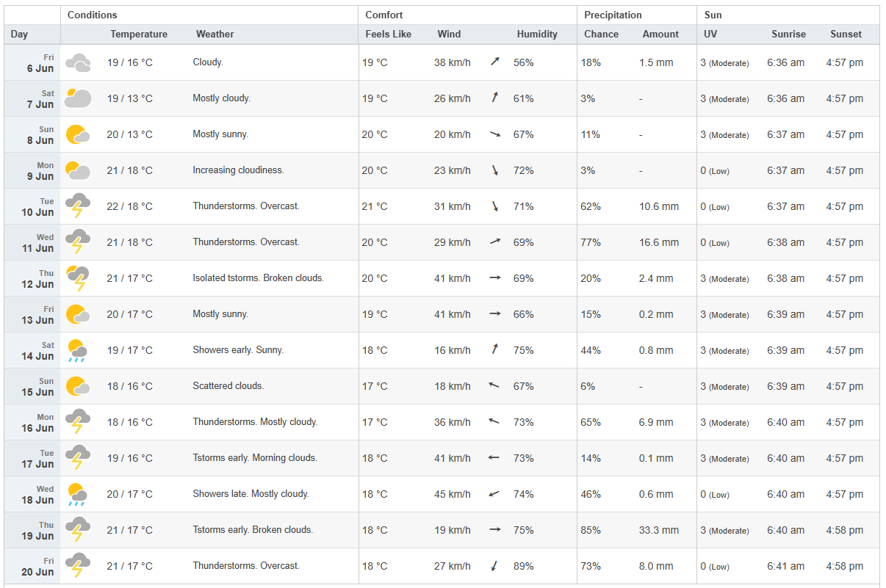Click the 85% chance value for 19 Jun
Screen dimensions: 886x588
[x=591, y=530]
